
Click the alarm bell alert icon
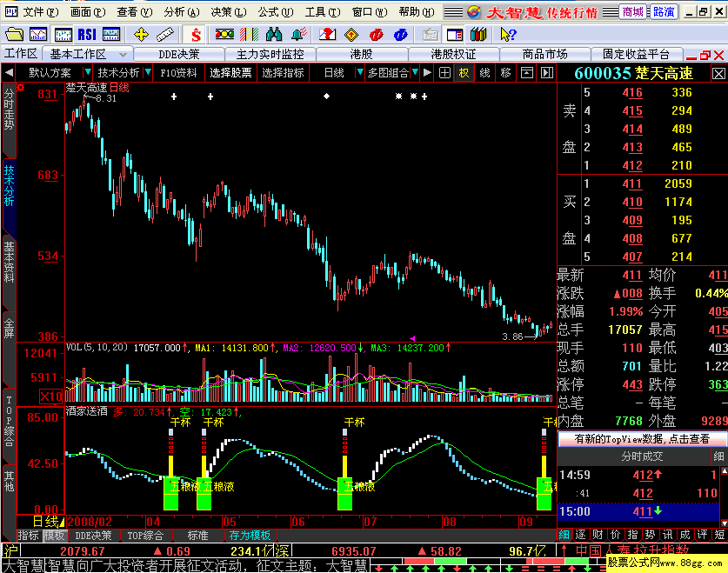coord(298,34)
